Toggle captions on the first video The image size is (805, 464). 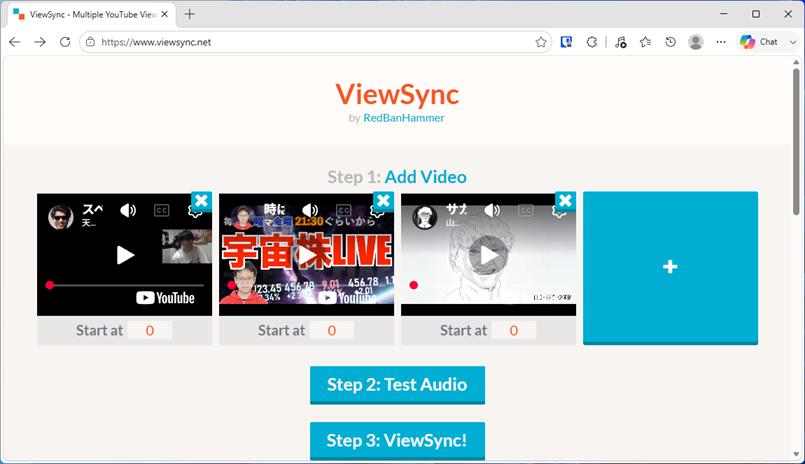click(x=162, y=210)
